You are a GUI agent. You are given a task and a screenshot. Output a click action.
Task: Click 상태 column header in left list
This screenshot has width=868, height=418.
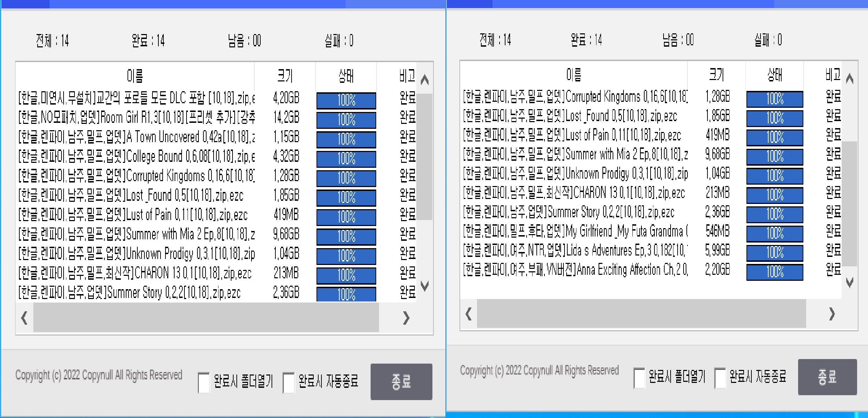click(x=346, y=75)
